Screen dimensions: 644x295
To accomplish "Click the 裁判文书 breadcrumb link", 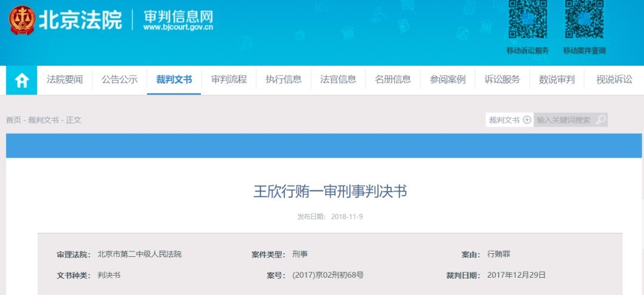I will tap(43, 120).
